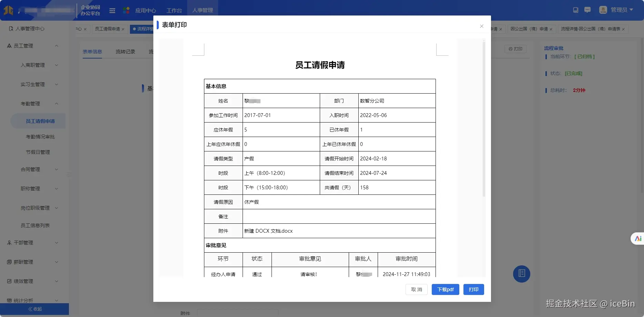Click the 取消 button in the print dialog
The height and width of the screenshot is (317, 644).
click(416, 289)
